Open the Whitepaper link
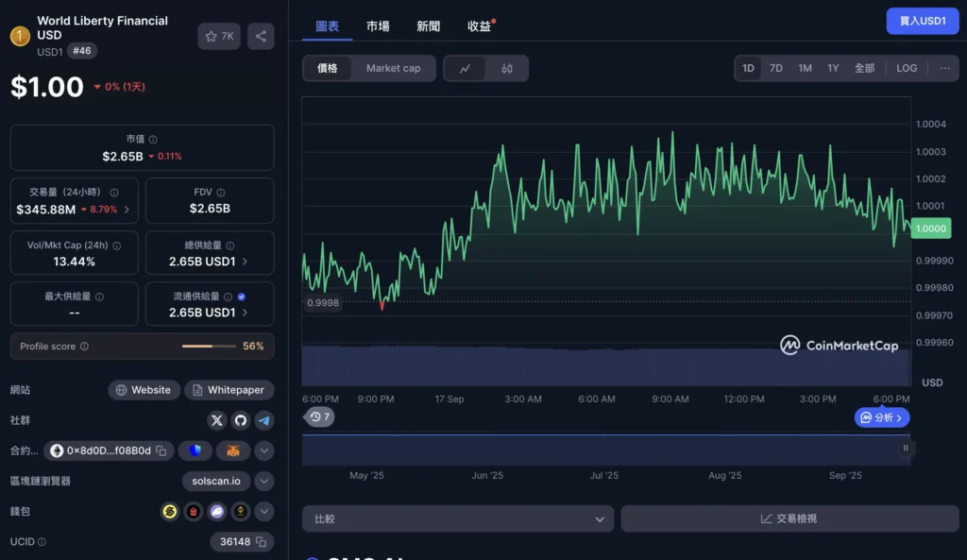Viewport: 967px width, 560px height. 229,390
